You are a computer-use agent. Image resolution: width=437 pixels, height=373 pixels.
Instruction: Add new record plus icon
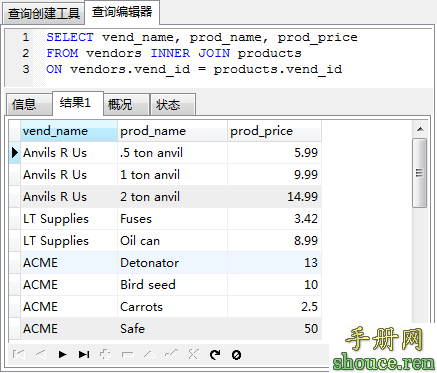tap(105, 354)
